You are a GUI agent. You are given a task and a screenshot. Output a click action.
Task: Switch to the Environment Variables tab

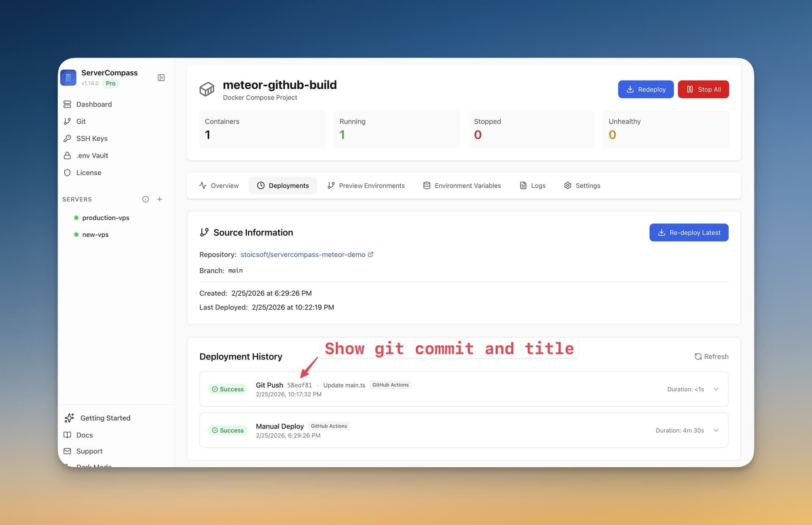[468, 185]
